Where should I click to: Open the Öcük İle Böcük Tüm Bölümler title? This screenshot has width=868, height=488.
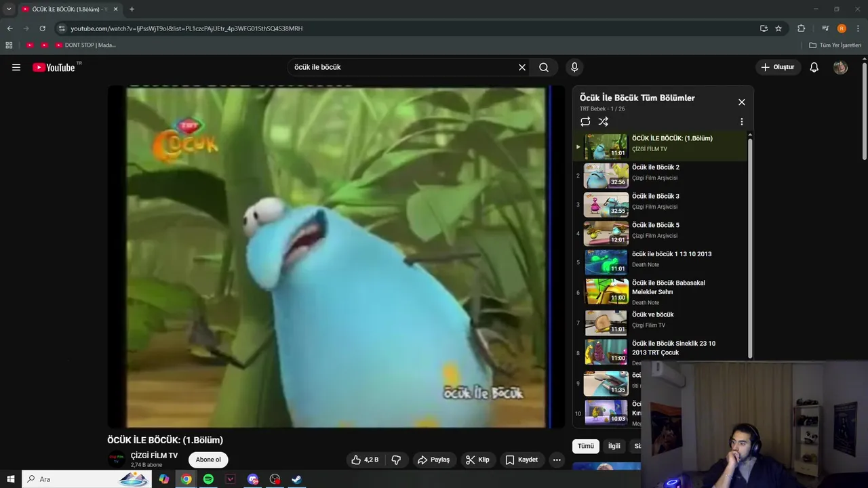tap(637, 98)
